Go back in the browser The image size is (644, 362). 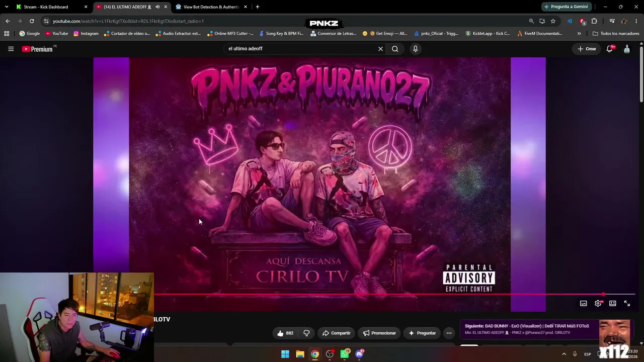click(8, 21)
